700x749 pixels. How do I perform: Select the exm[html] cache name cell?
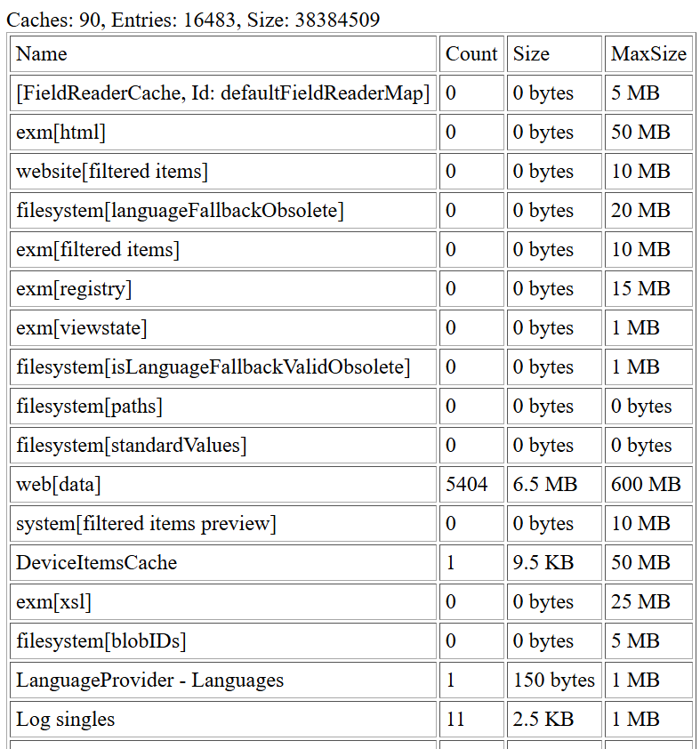pos(223,133)
